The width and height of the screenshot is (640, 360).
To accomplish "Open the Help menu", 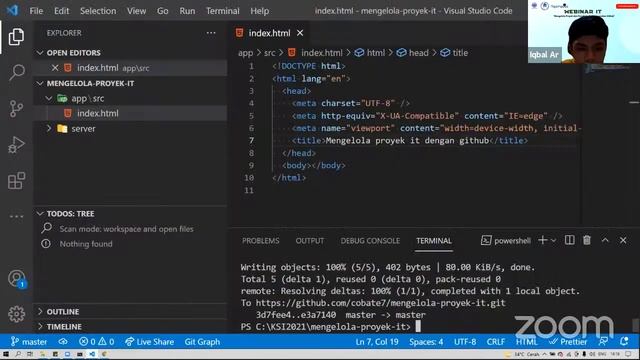I will point(260,11).
